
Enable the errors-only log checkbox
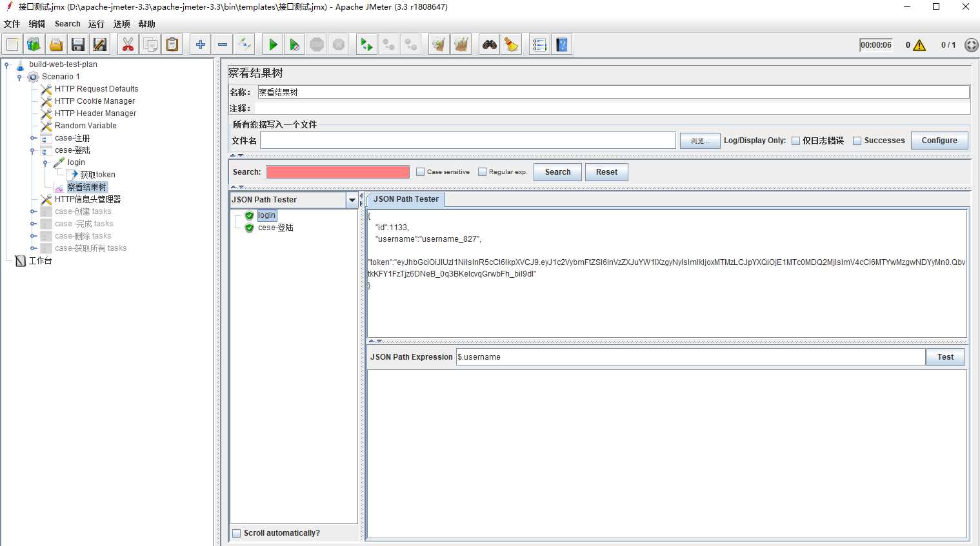coord(796,141)
